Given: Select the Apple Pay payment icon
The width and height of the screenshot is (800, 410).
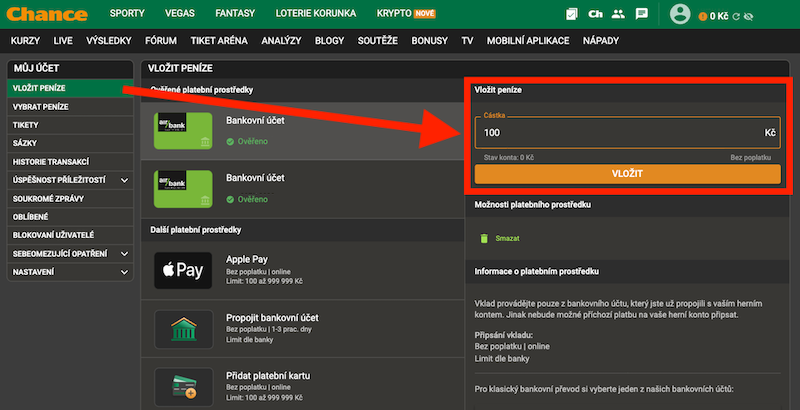Looking at the screenshot, I should pos(184,269).
